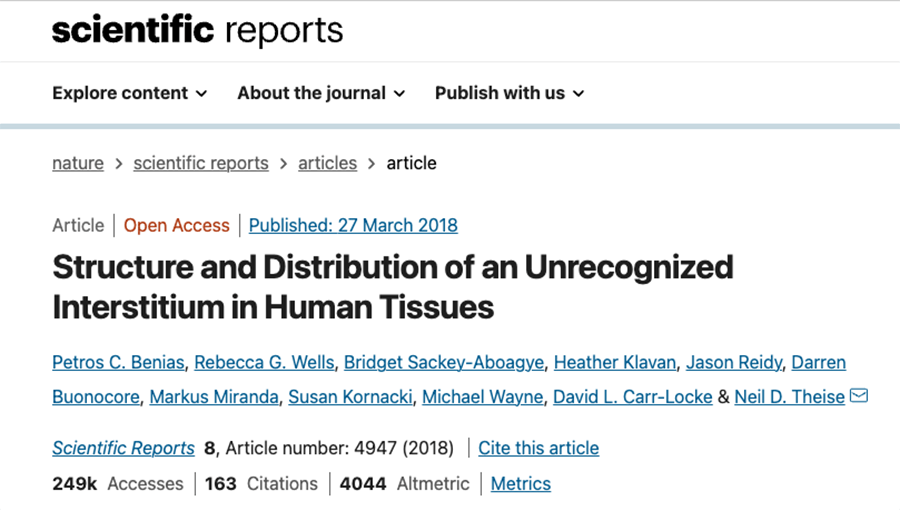The width and height of the screenshot is (900, 510).
Task: Click the scientific reports logo
Action: tap(197, 30)
